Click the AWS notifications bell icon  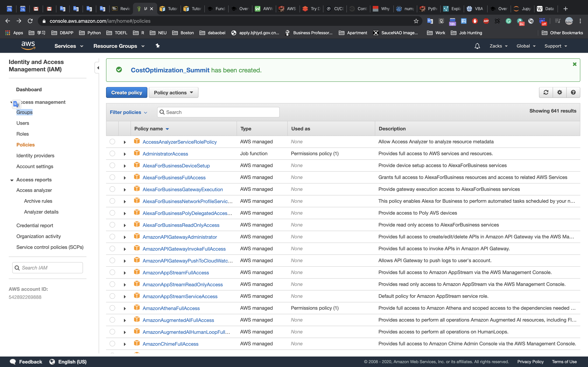tap(477, 46)
